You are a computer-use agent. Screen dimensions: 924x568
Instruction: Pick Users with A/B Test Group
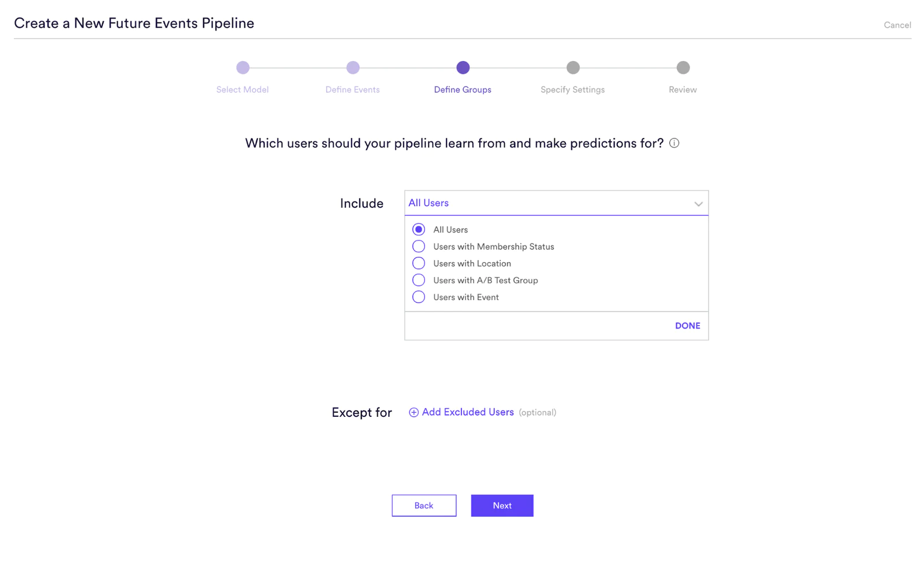pos(419,280)
